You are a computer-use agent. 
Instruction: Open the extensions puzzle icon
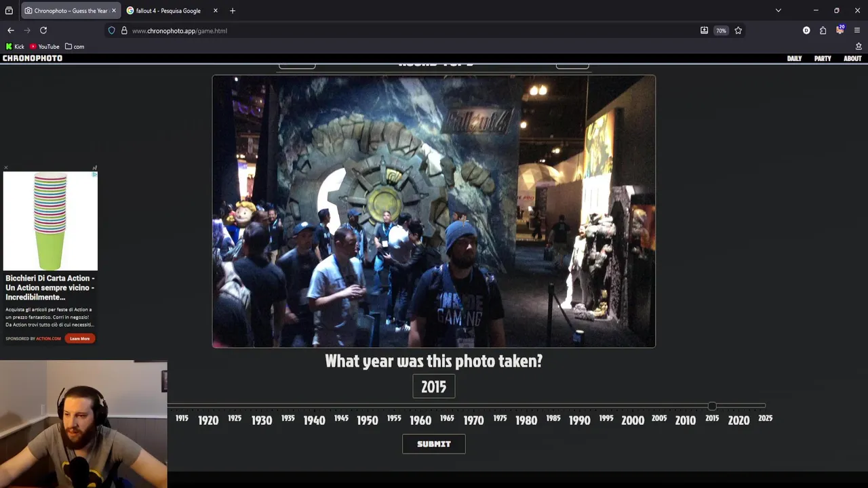coord(823,30)
